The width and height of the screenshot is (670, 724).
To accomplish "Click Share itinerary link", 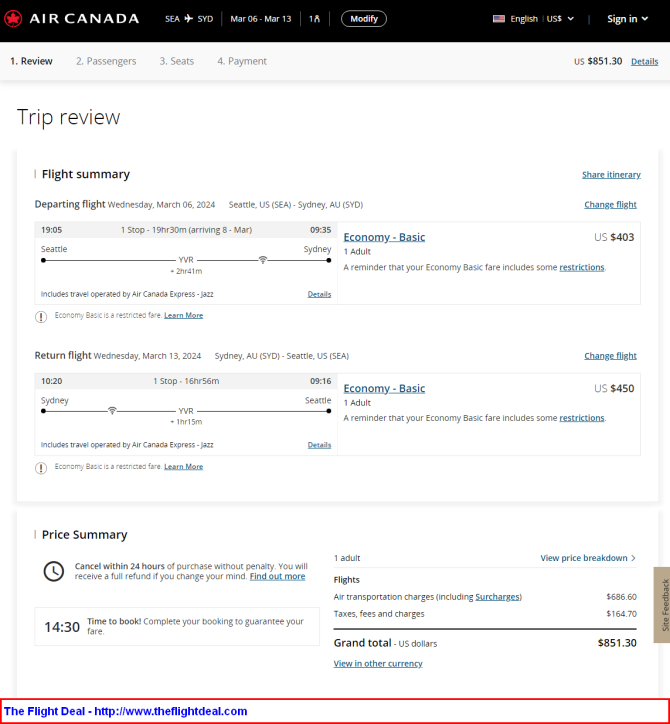I will (611, 175).
